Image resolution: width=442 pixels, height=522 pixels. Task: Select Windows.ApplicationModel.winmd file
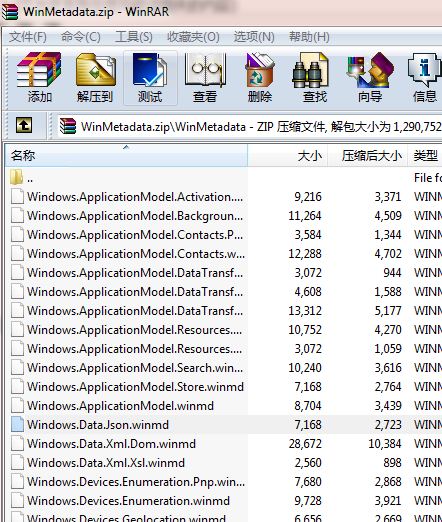120,406
